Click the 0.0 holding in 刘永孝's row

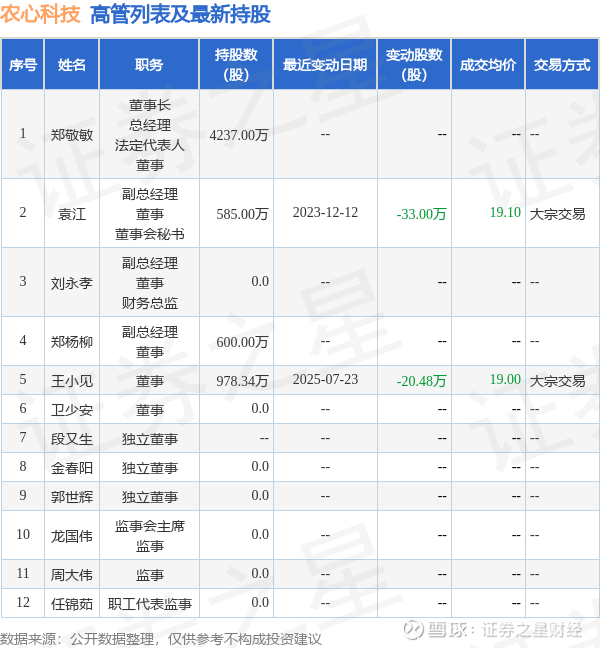pyautogui.click(x=260, y=281)
